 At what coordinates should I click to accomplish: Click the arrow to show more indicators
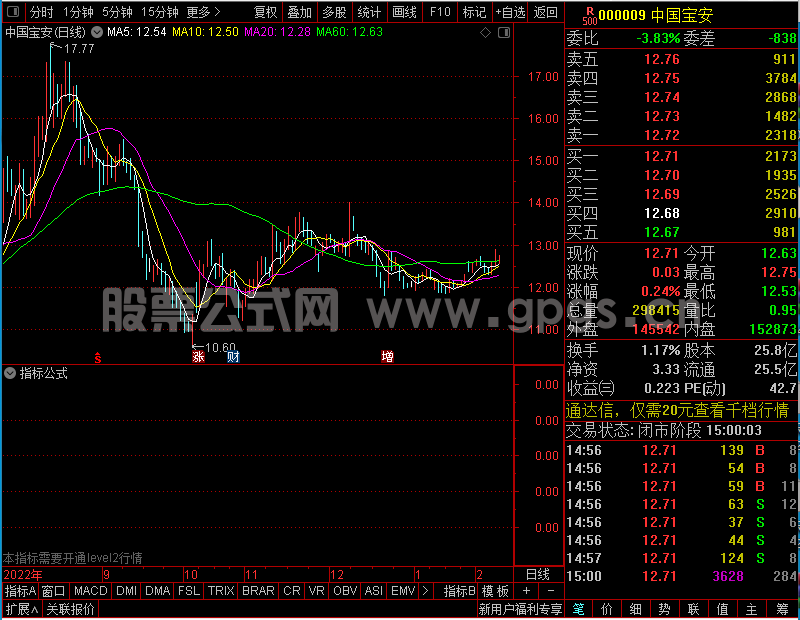tap(426, 591)
